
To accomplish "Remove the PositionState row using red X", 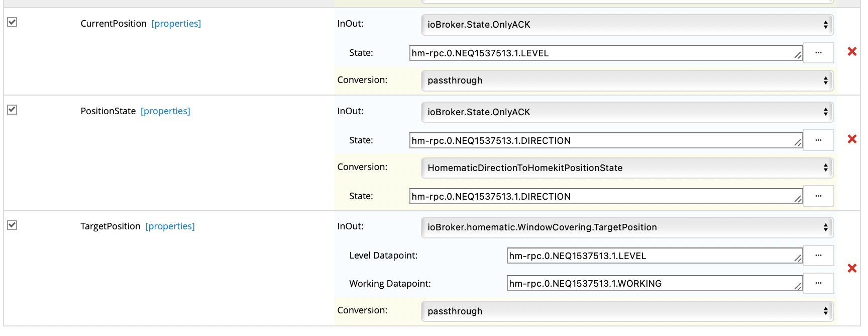I will (852, 139).
